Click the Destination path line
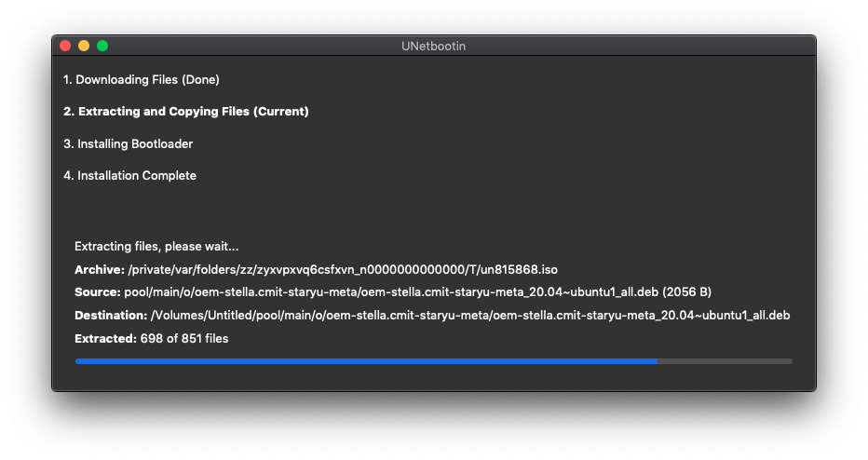This screenshot has height=460, width=868. 432,316
